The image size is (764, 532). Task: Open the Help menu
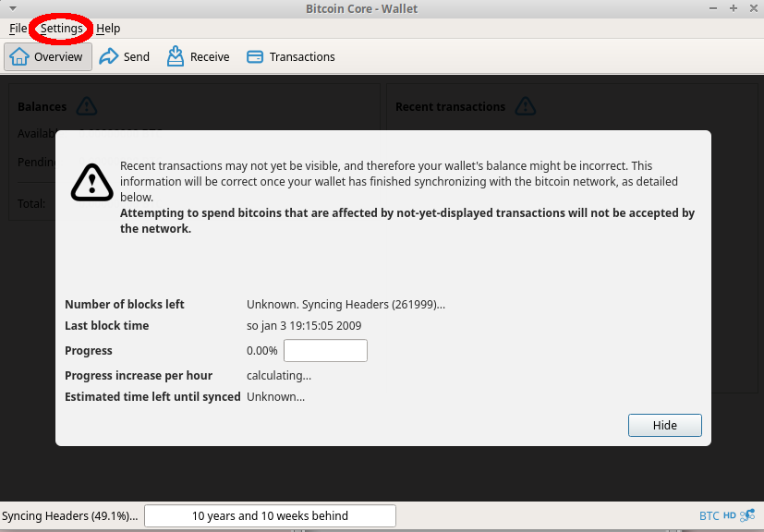[108, 29]
